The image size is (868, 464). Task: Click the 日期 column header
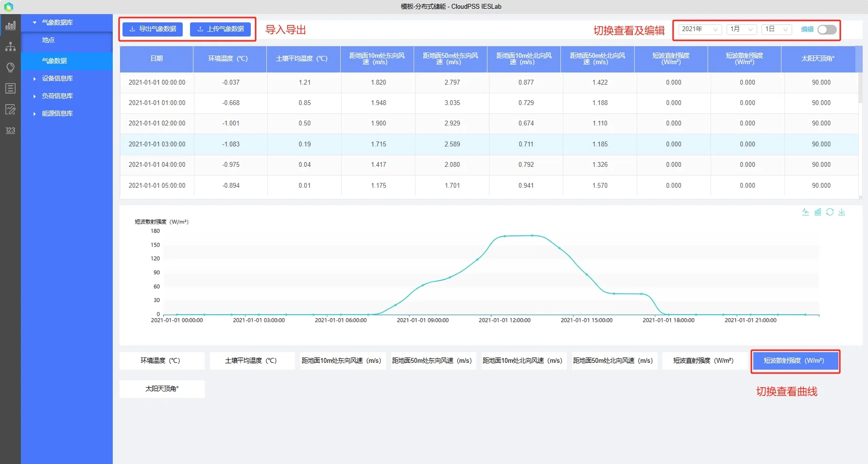coord(156,59)
